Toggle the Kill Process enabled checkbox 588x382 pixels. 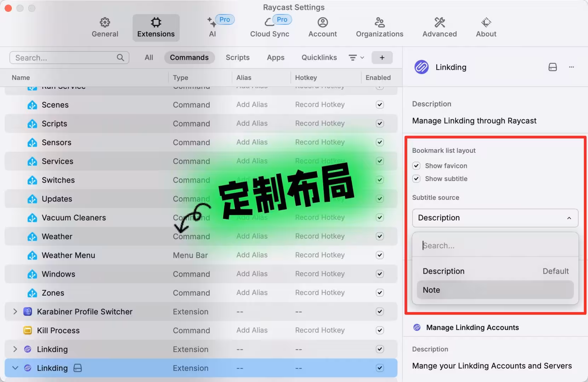pos(380,330)
